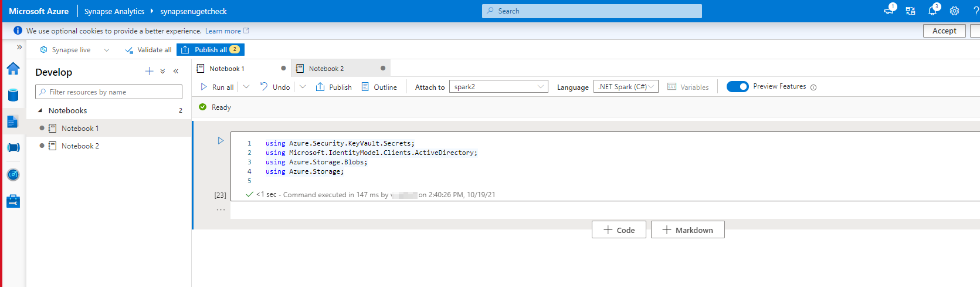Click Validate all

[148, 50]
